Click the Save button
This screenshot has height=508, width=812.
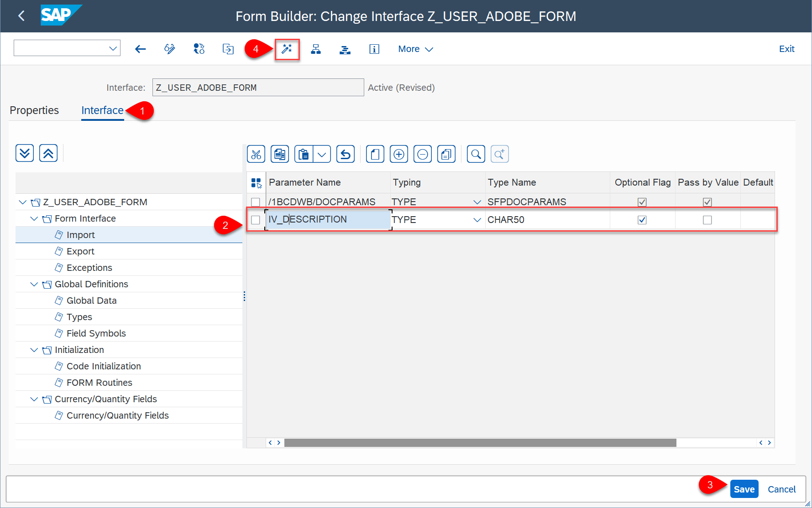coord(744,489)
